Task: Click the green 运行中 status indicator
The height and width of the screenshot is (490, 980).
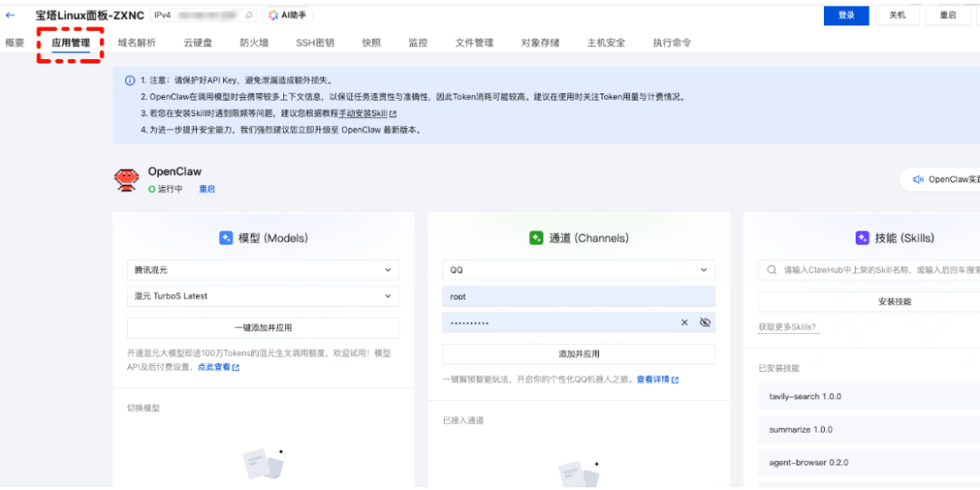Action: coord(152,189)
